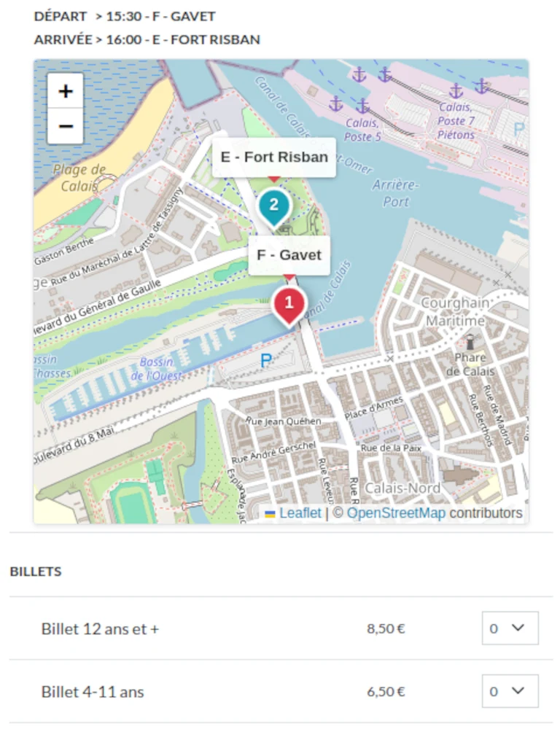
Task: Zoom out on the map
Action: pyautogui.click(x=66, y=126)
